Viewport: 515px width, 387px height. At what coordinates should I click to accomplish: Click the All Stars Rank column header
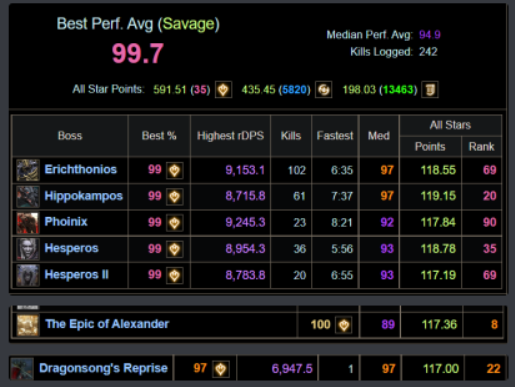click(x=482, y=147)
